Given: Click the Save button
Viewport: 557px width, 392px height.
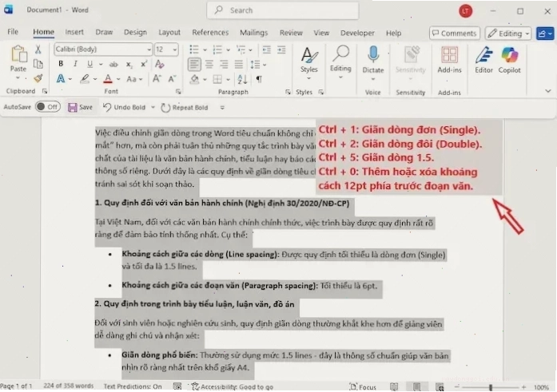Looking at the screenshot, I should 80,107.
